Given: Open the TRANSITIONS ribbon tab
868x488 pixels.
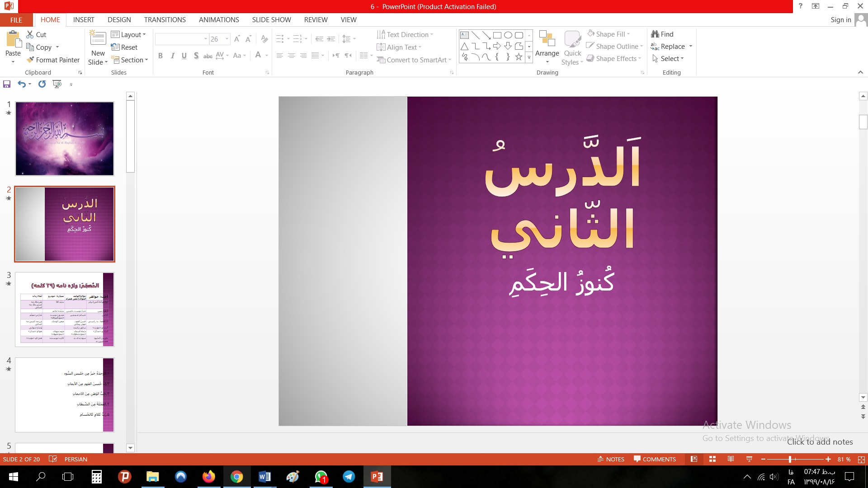Looking at the screenshot, I should pos(165,20).
